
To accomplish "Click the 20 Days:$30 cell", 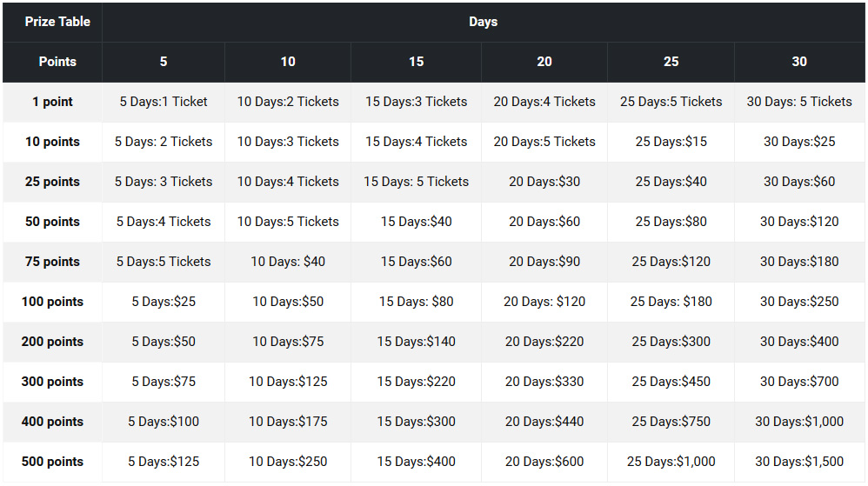I will click(544, 182).
